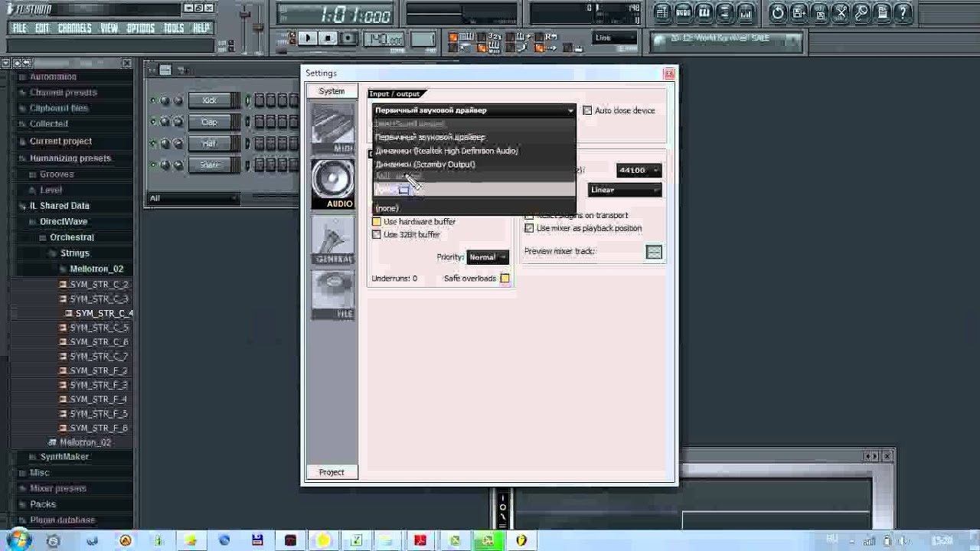This screenshot has width=980, height=551.
Task: Toggle Use 32Bit buffer checkbox
Action: point(377,235)
